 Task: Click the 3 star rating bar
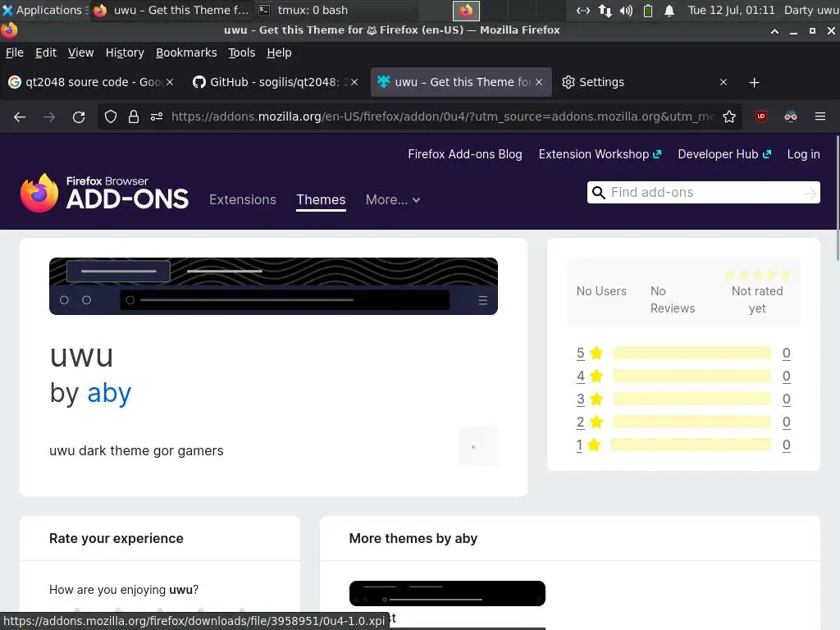click(x=692, y=399)
